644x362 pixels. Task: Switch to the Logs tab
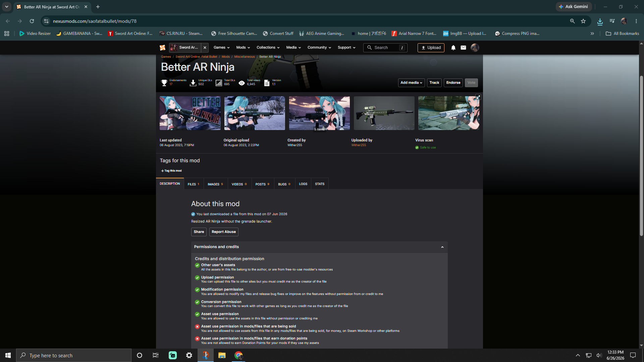pos(303,184)
